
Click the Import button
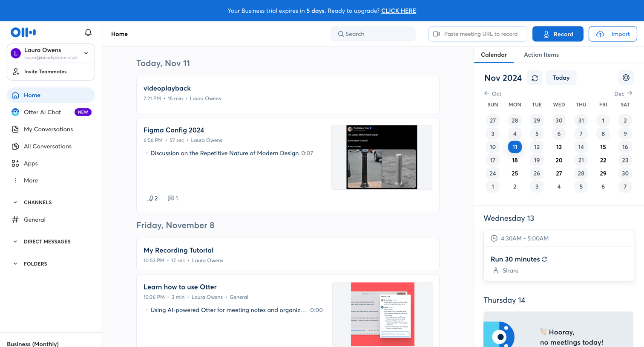pyautogui.click(x=612, y=34)
